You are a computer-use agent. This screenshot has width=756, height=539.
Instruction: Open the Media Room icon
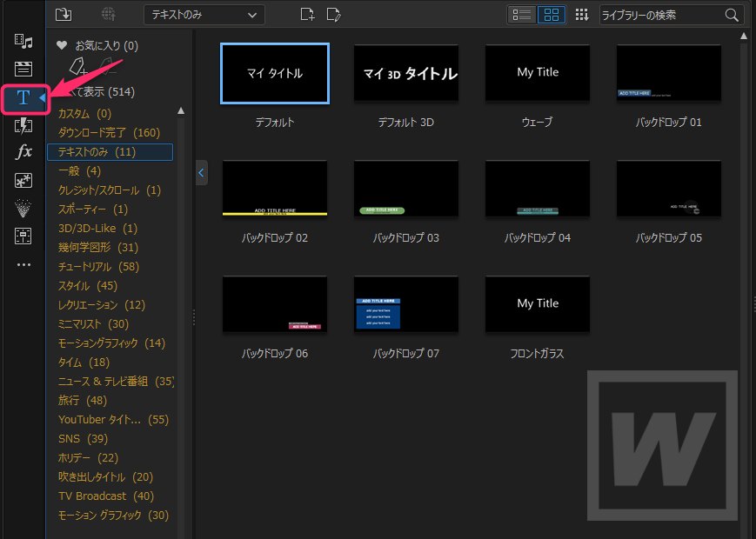click(23, 41)
